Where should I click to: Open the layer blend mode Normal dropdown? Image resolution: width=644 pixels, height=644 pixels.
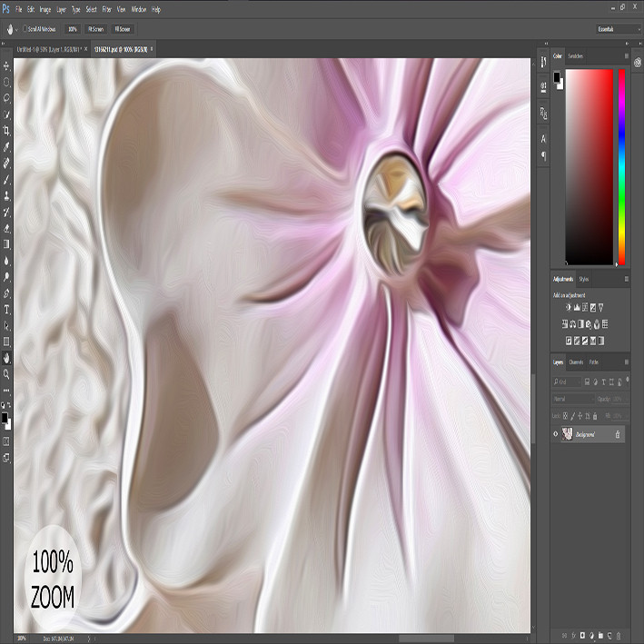(573, 399)
